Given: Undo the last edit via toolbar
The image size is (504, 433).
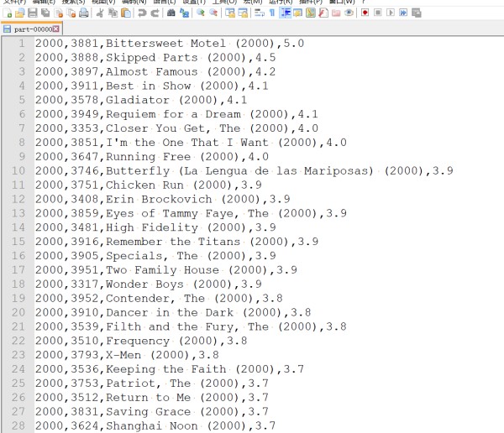Looking at the screenshot, I should pos(142,13).
